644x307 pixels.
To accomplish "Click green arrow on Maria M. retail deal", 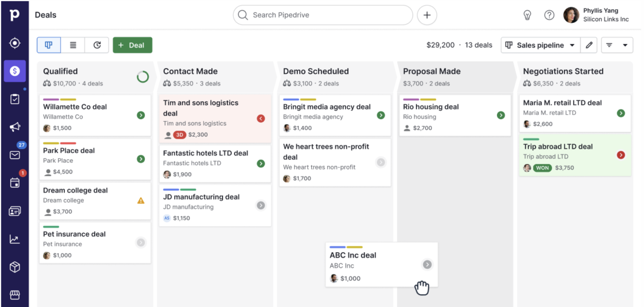I will (621, 113).
